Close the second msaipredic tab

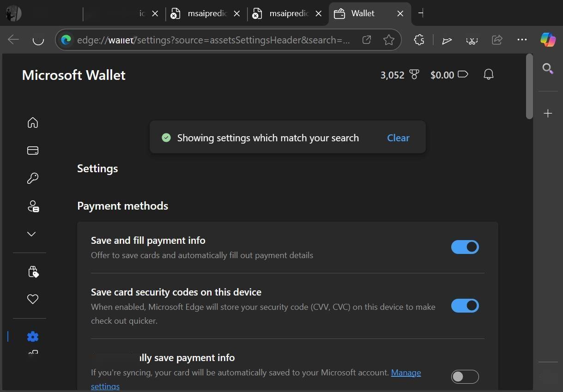pos(318,13)
